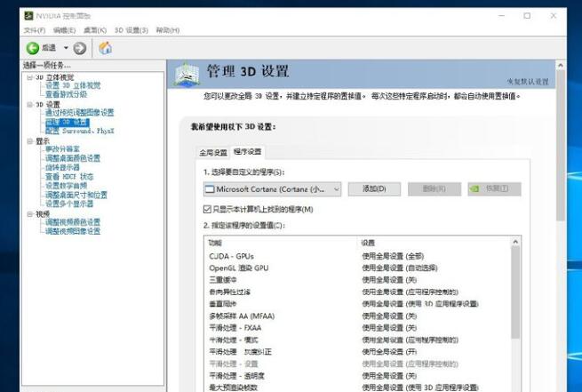Open 通过预览调整图像设置 task
Viewport: 582px width, 392px height.
[x=79, y=113]
